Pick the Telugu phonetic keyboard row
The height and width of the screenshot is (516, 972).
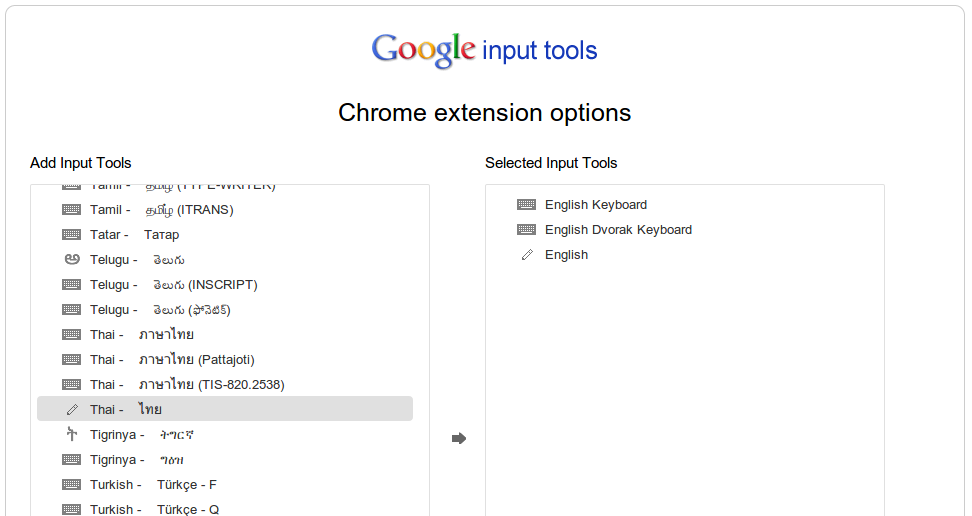(x=225, y=309)
